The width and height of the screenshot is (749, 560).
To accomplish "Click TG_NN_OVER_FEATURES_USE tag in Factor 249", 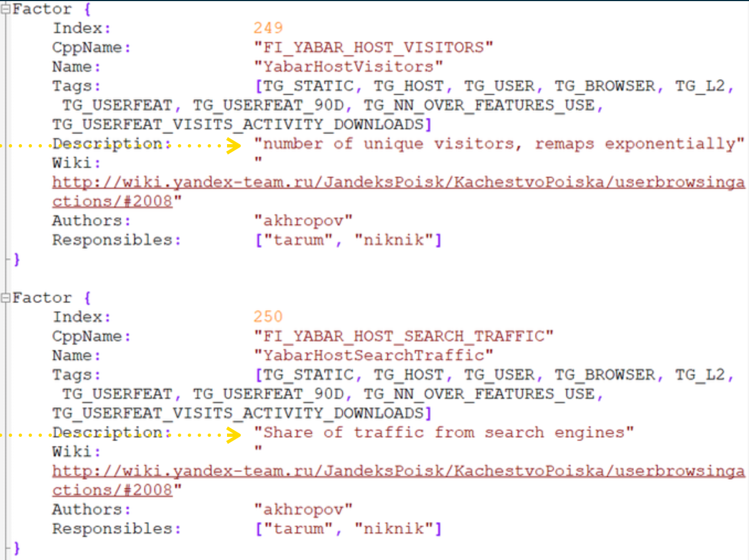I will pos(479,105).
